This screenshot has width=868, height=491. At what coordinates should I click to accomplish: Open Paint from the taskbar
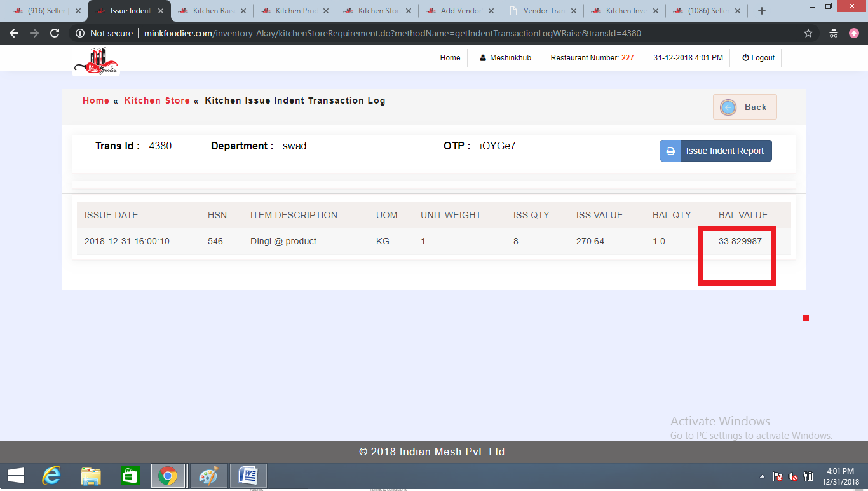pyautogui.click(x=208, y=476)
